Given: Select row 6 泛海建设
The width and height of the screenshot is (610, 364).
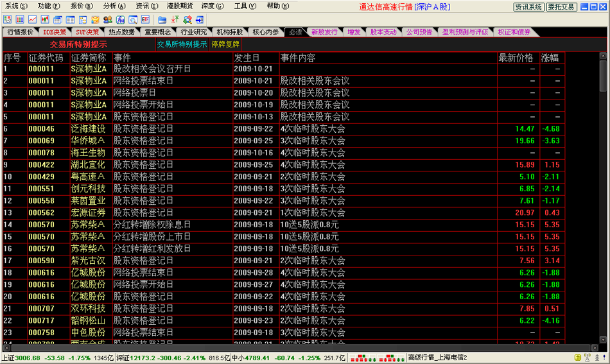Looking at the screenshot, I should click(284, 129).
